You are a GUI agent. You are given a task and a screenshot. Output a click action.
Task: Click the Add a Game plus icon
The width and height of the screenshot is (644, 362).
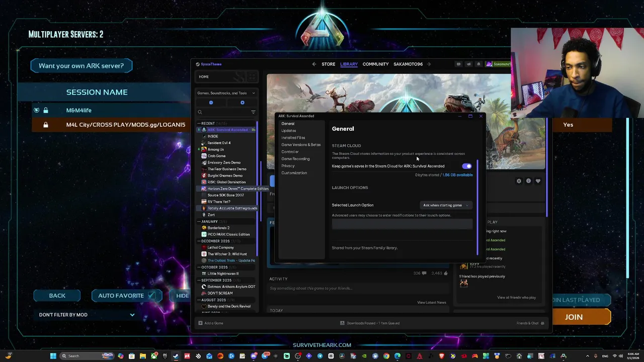[x=200, y=323]
